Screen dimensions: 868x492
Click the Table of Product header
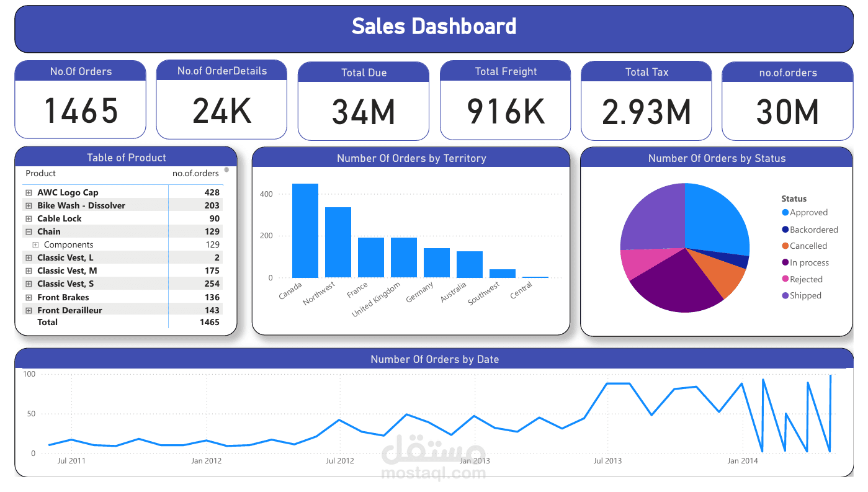pyautogui.click(x=127, y=158)
